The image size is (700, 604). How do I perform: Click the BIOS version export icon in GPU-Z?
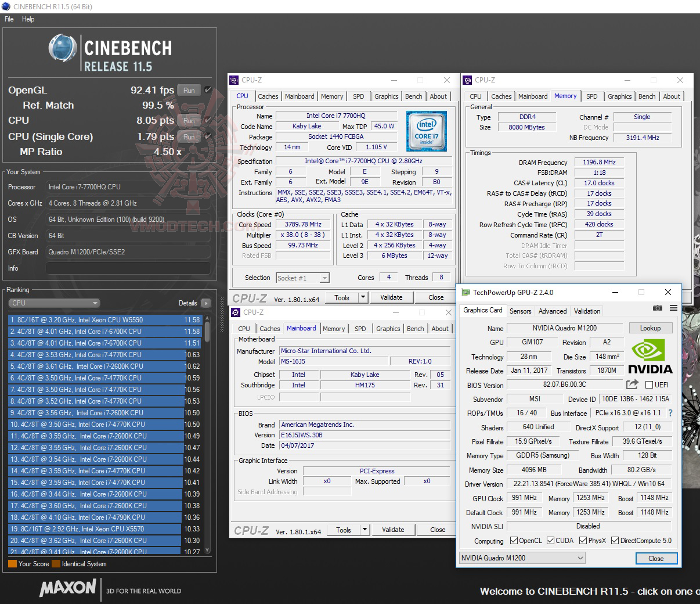click(x=632, y=384)
